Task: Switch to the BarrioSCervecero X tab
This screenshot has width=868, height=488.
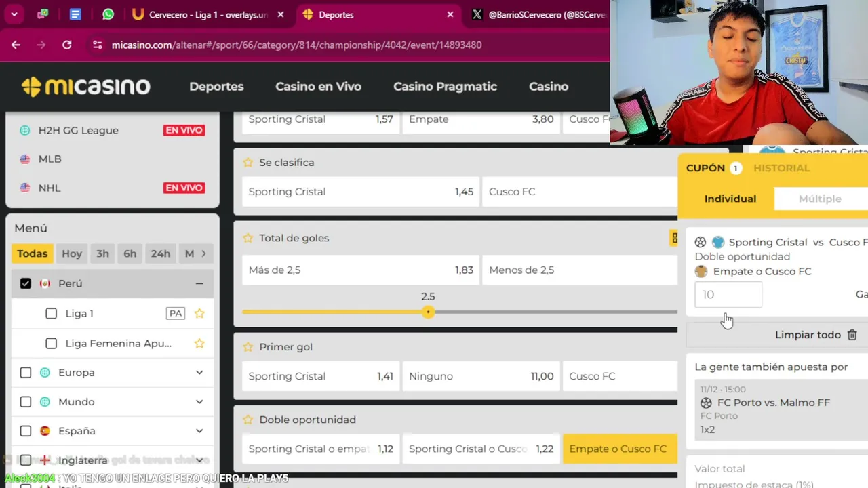Action: (x=538, y=14)
